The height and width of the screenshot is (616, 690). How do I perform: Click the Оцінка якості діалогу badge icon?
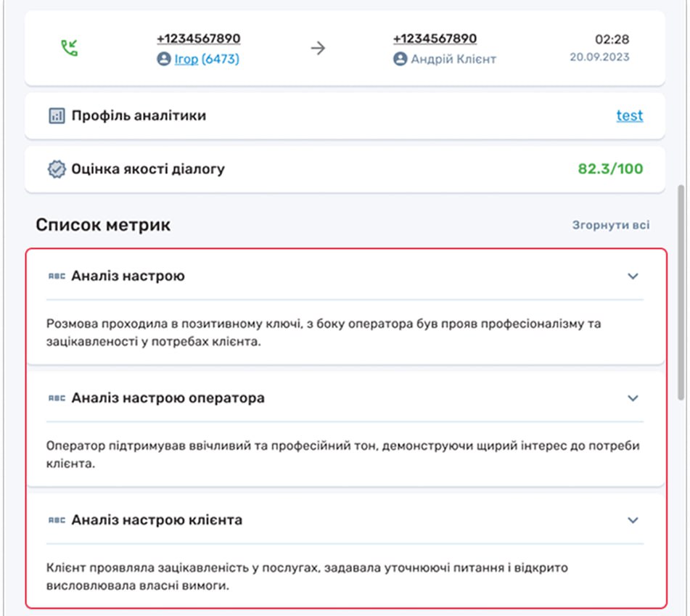click(x=57, y=169)
